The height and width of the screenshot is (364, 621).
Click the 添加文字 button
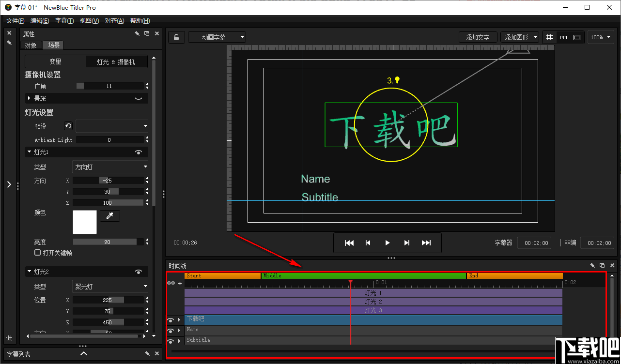pos(478,37)
